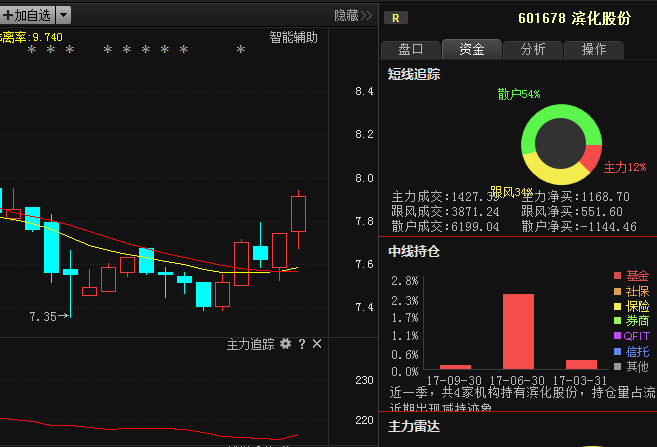Click the gray 其他 legend swatch

pyautogui.click(x=617, y=367)
